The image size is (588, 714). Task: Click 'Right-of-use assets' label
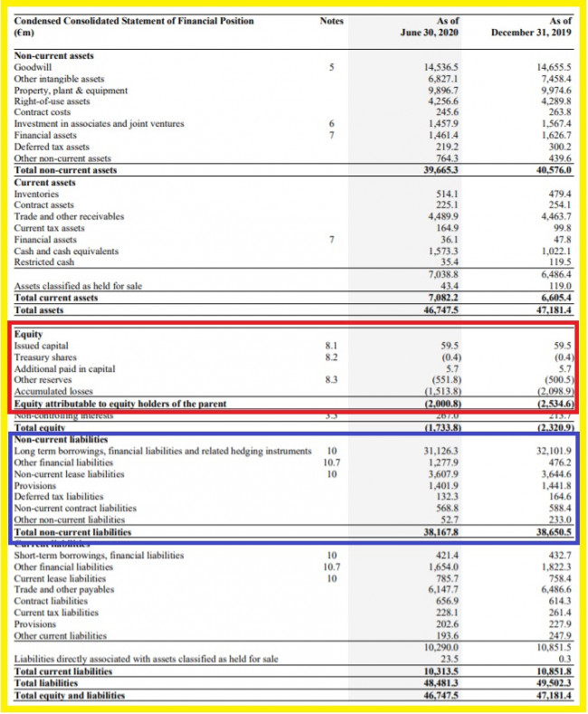(x=52, y=101)
